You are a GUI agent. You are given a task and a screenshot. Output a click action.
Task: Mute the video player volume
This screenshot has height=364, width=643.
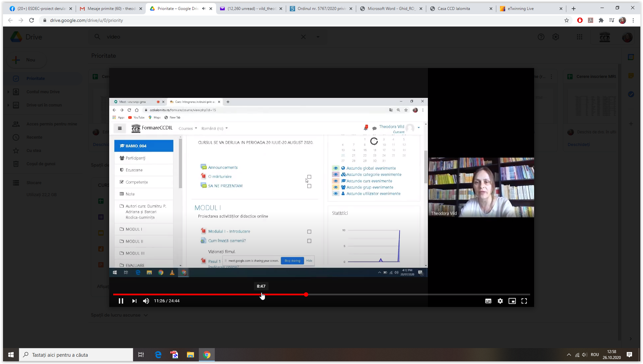pos(146,301)
